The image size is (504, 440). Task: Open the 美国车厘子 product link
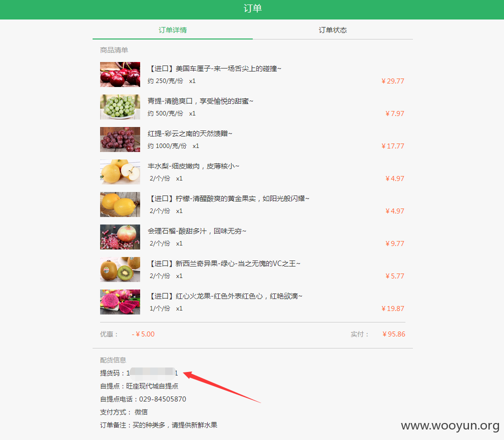coord(215,68)
